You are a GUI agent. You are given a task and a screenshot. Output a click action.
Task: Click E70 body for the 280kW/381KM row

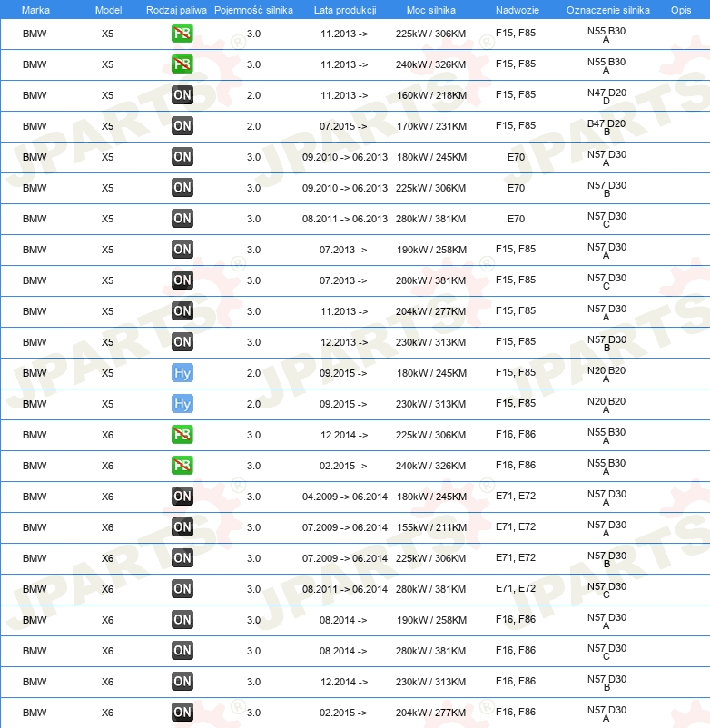coord(516,219)
